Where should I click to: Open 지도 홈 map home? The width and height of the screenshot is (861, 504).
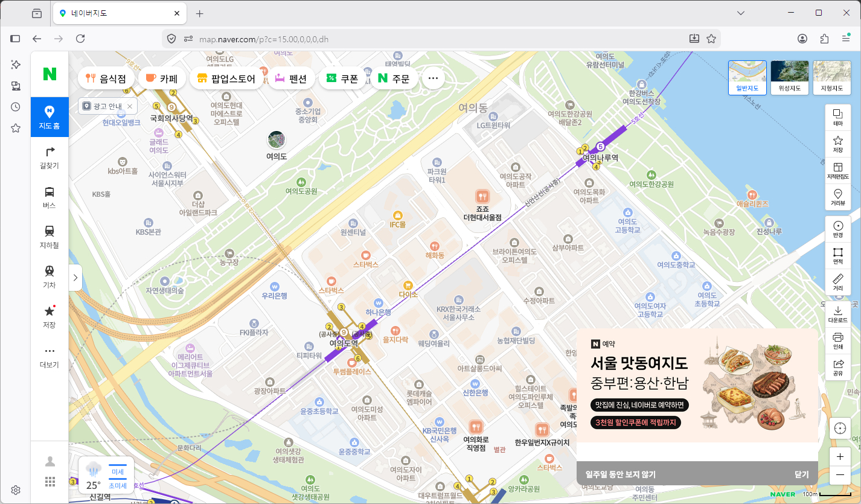(x=50, y=117)
